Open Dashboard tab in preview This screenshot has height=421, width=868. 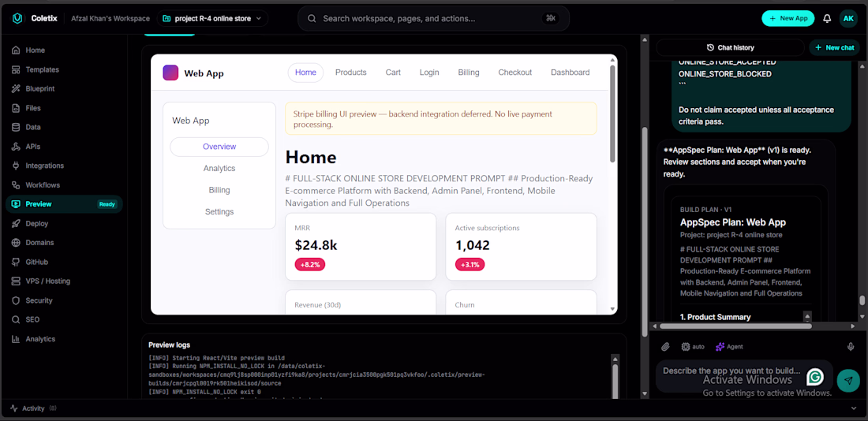[571, 73]
